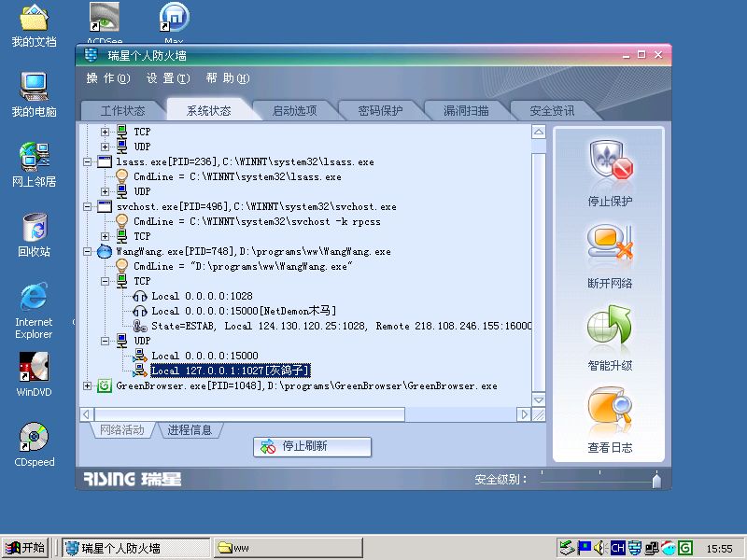Open the 操作(O) menu
Image resolution: width=747 pixels, height=560 pixels.
coord(108,78)
